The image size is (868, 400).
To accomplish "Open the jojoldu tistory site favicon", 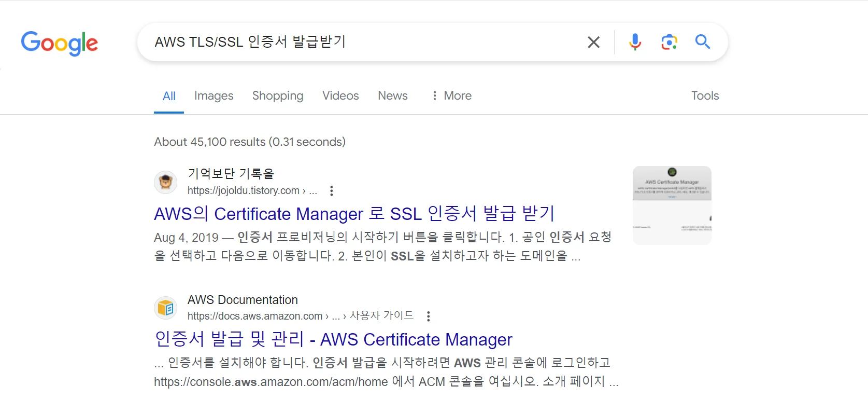I will (166, 182).
